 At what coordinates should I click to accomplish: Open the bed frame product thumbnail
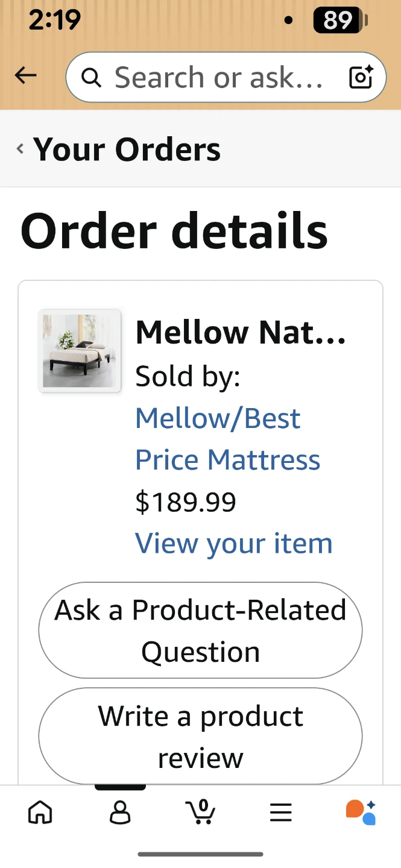(80, 351)
